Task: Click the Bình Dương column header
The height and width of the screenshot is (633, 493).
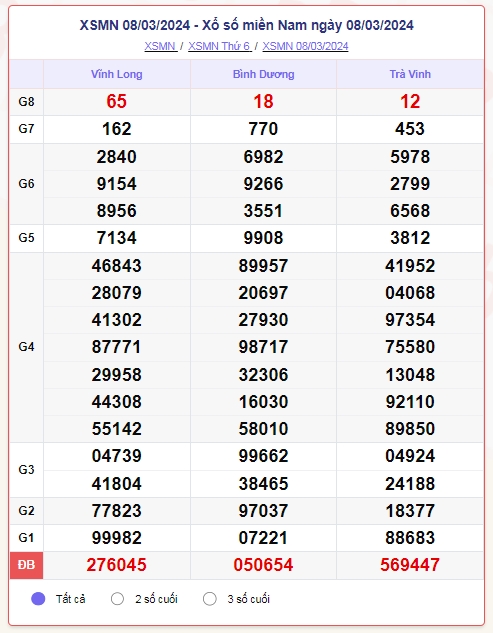Action: [263, 74]
